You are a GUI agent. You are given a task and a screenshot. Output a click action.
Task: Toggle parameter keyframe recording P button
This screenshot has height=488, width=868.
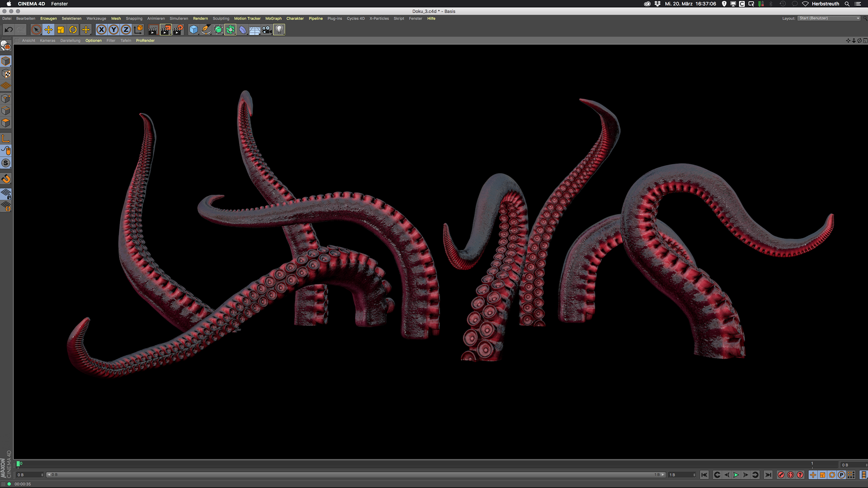tap(841, 475)
